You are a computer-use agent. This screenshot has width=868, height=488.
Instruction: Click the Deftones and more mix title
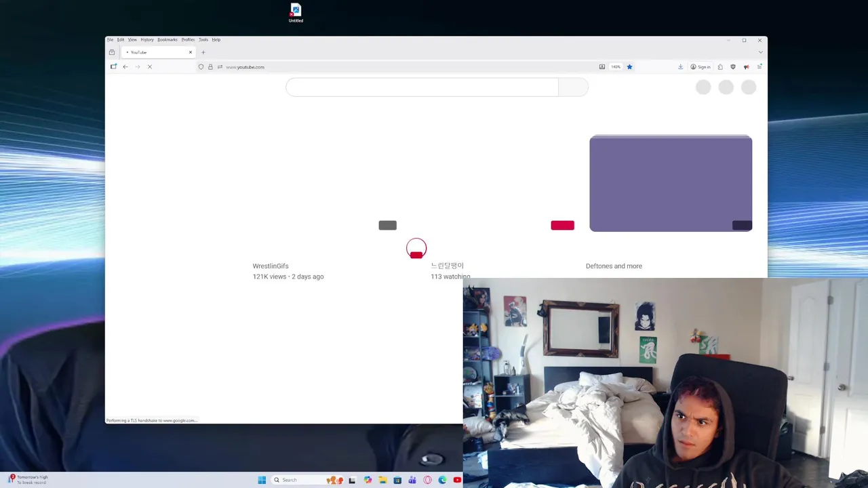point(614,266)
